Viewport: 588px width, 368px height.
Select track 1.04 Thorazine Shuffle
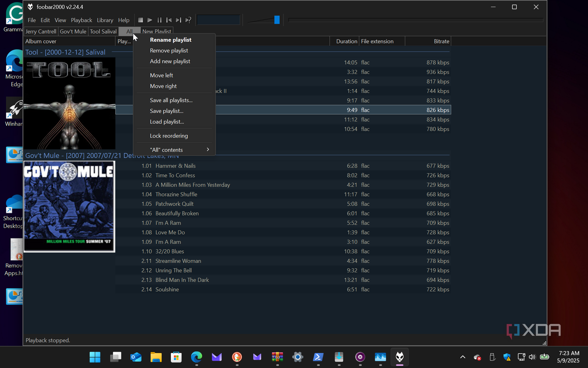click(x=283, y=194)
